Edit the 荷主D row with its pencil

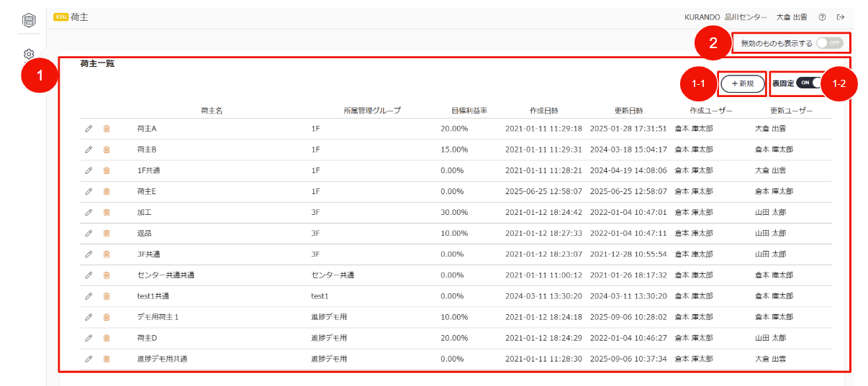pyautogui.click(x=89, y=337)
